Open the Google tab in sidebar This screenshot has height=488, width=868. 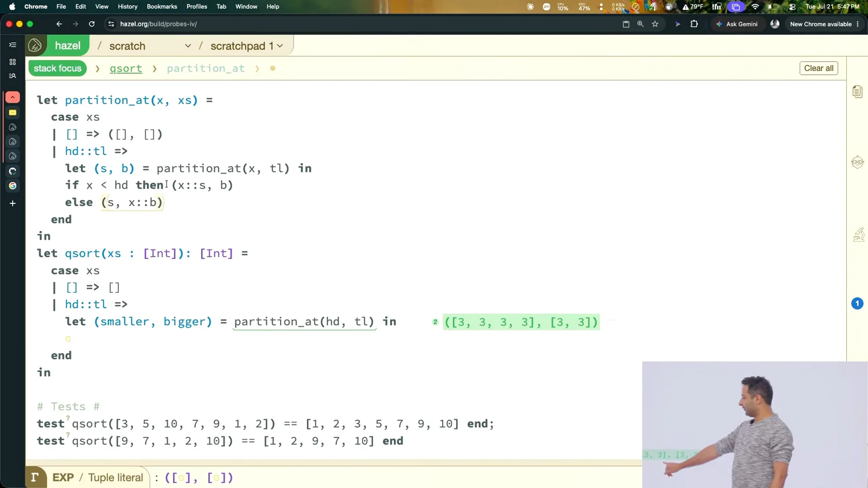12,186
